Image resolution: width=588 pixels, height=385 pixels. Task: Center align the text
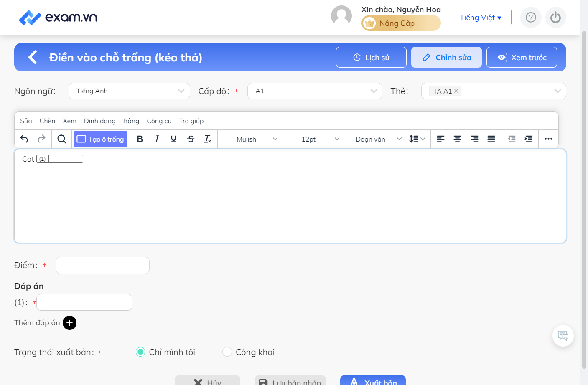458,139
